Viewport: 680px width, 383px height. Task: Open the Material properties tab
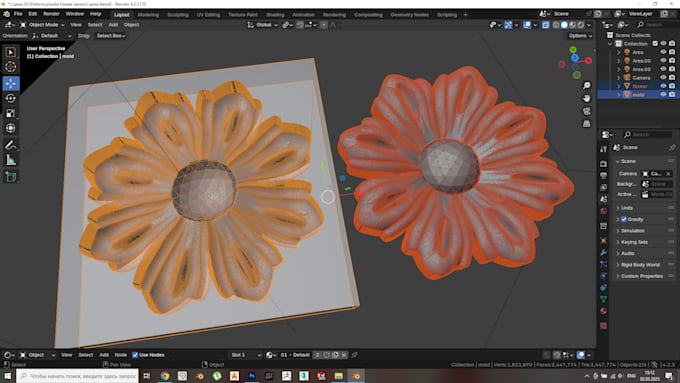tap(603, 311)
